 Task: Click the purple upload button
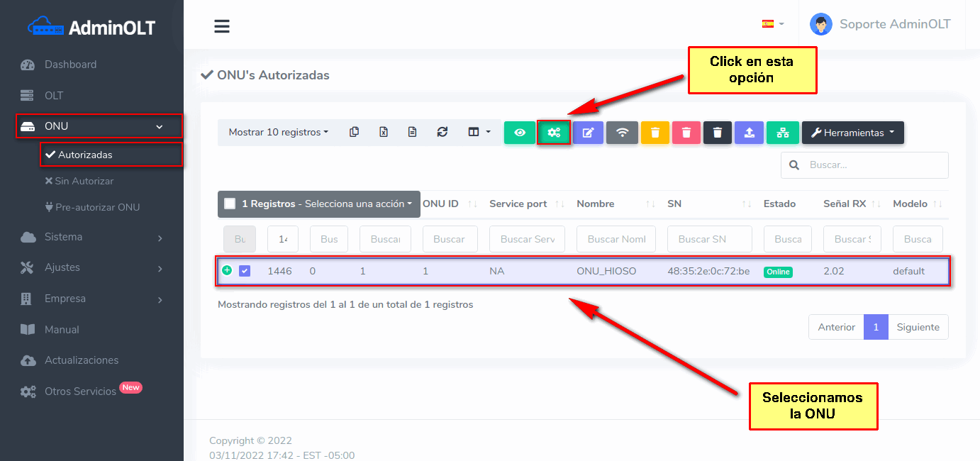tap(749, 133)
